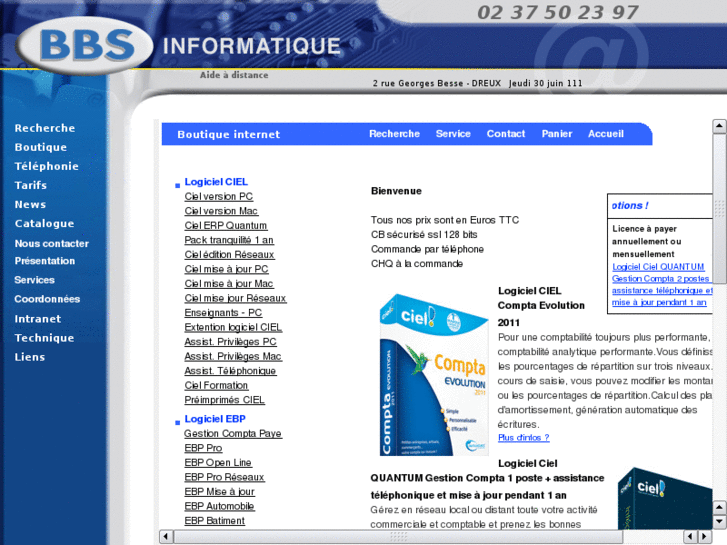Click phone number 02 37 50 23 97

558,13
